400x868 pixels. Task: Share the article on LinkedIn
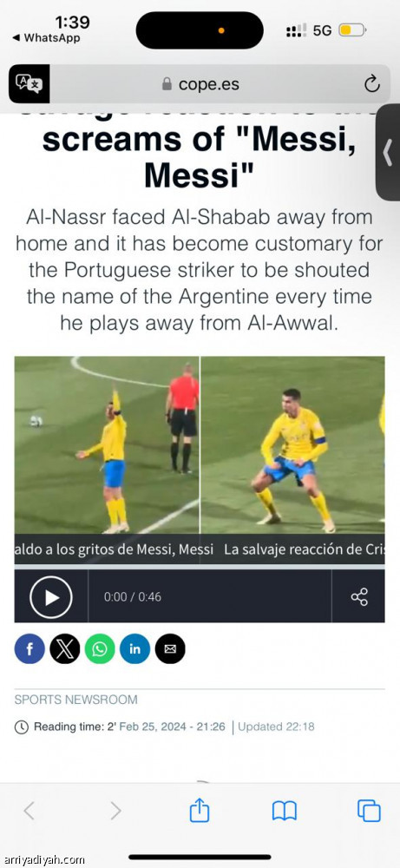pyautogui.click(x=135, y=648)
